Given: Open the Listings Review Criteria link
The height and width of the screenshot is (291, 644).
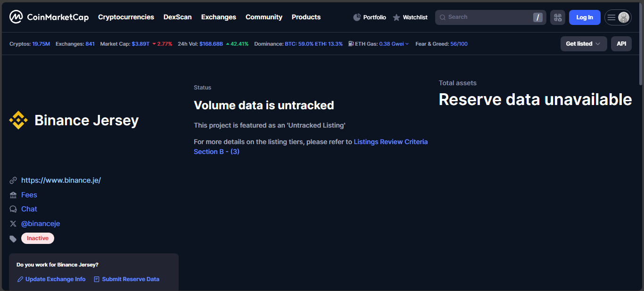Looking at the screenshot, I should pos(390,142).
